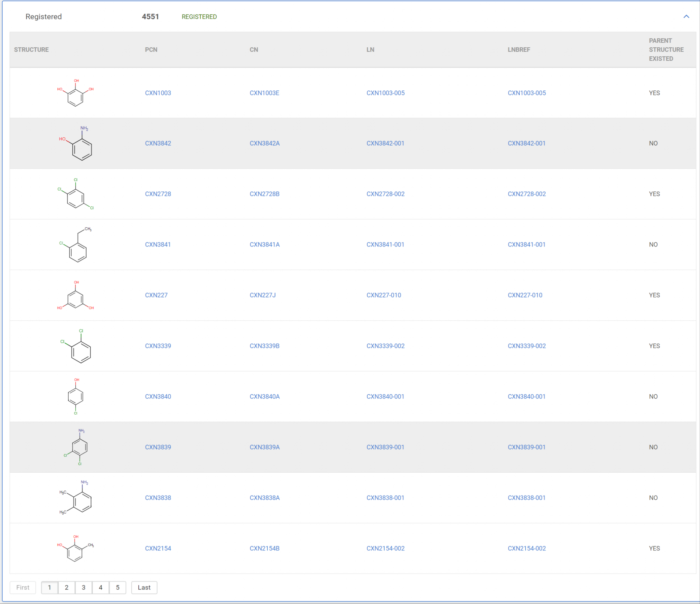Click the aminophenol structure image for CXN3842
This screenshot has height=604, width=700.
tap(76, 144)
